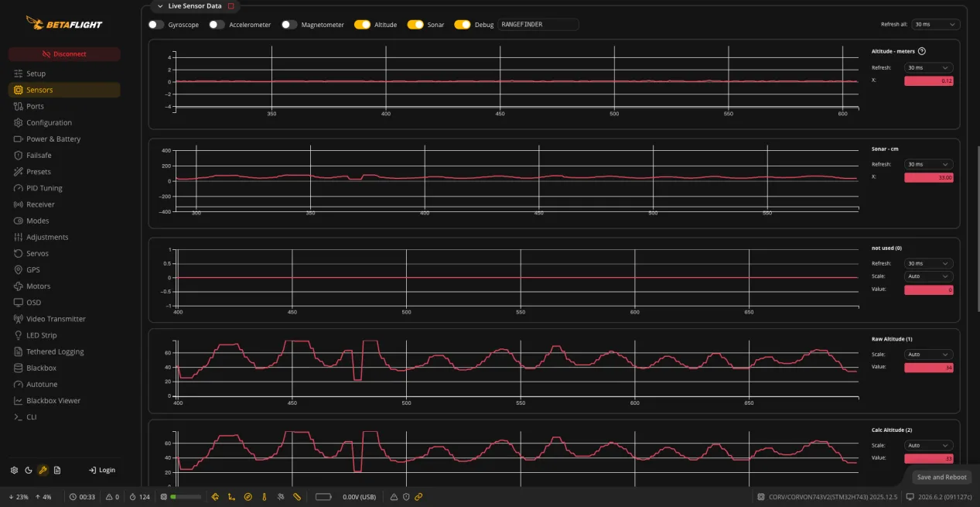Click the yellow chain link status icon
The image size is (980, 507).
click(x=418, y=497)
